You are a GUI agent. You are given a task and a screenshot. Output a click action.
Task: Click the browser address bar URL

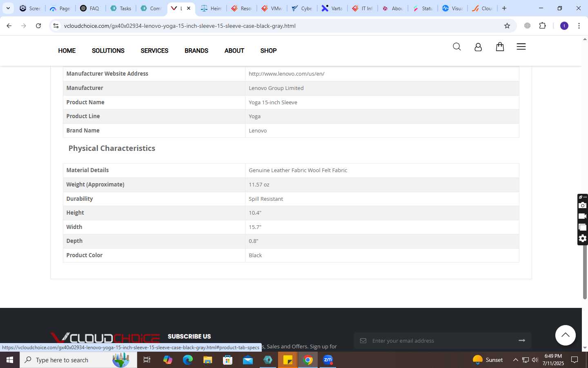180,26
